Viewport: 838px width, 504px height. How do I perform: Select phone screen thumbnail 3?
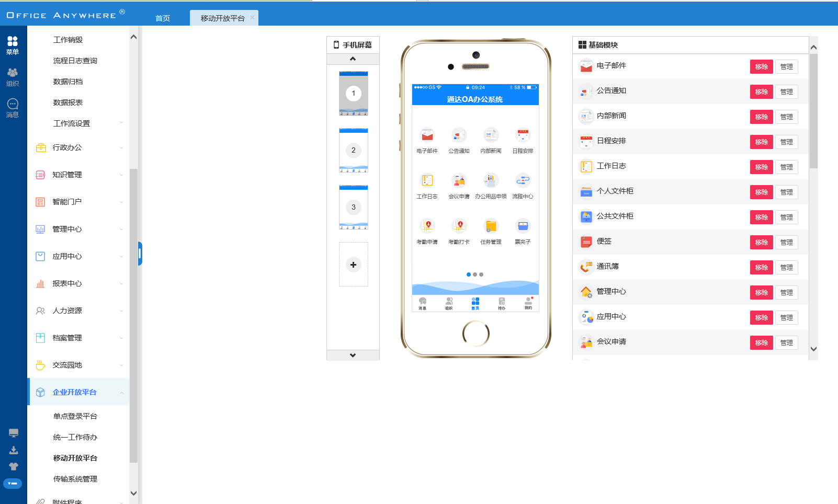(x=354, y=208)
